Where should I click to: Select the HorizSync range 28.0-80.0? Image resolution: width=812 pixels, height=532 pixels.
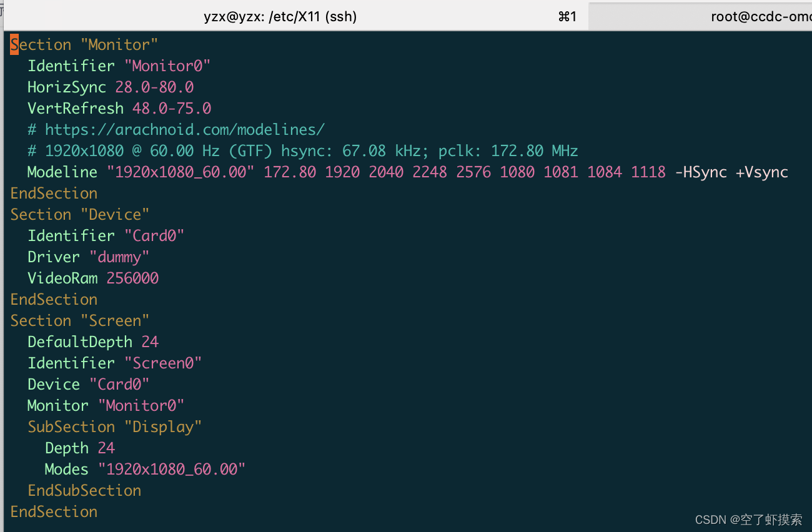coord(155,87)
